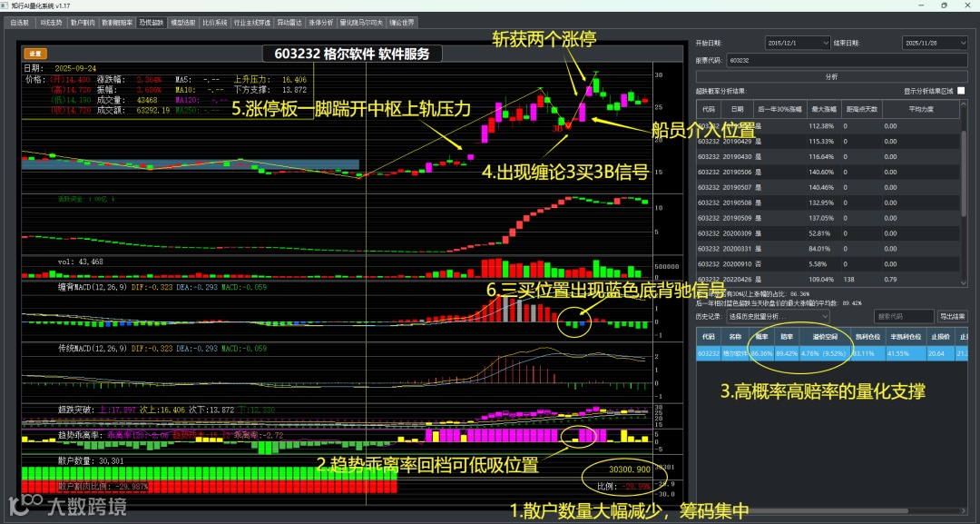Select the row dated 20200309
The width and height of the screenshot is (980, 524).
click(x=828, y=233)
